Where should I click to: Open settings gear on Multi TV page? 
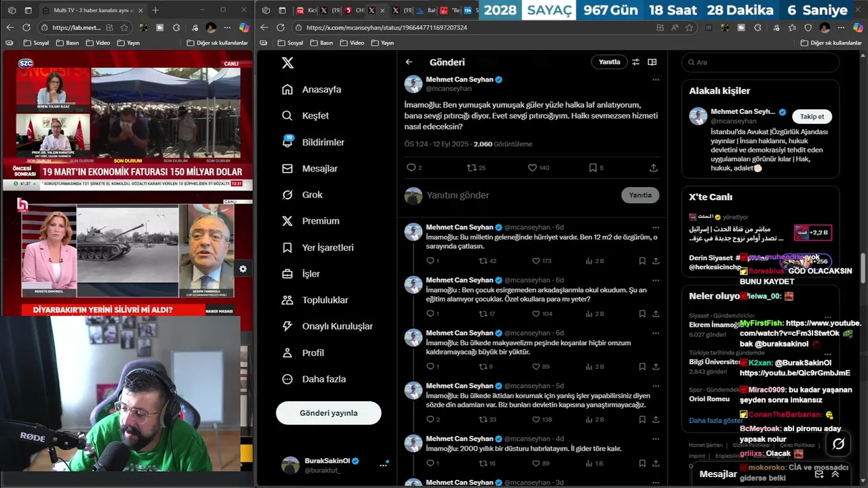tap(243, 269)
